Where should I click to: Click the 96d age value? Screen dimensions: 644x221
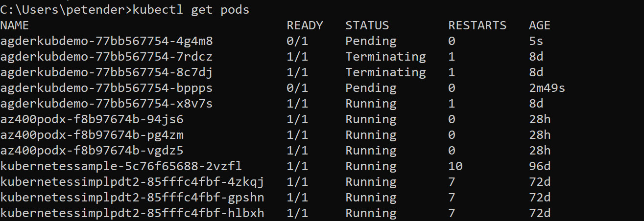pos(540,166)
